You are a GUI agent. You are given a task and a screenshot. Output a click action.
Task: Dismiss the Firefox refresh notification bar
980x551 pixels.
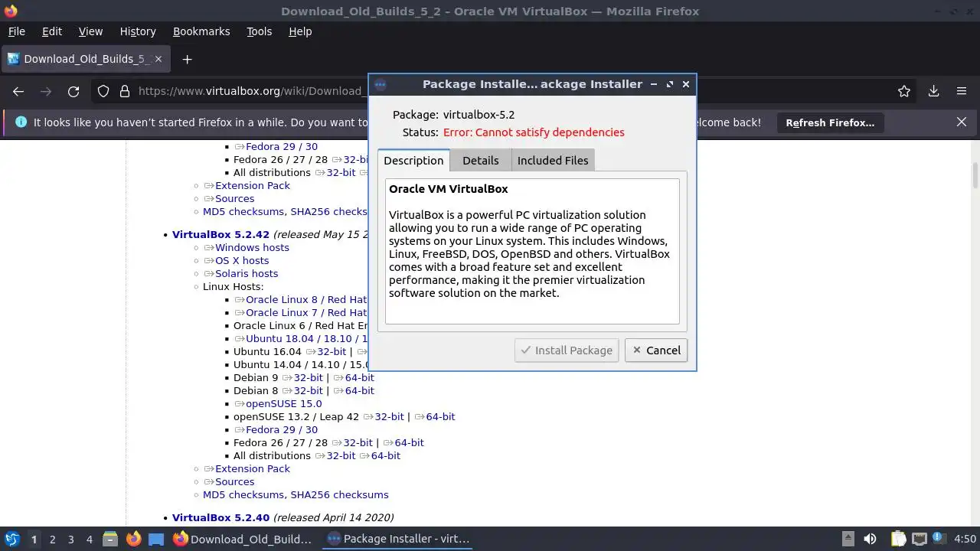point(962,122)
